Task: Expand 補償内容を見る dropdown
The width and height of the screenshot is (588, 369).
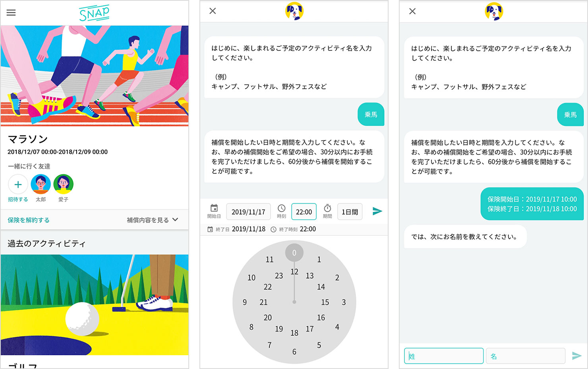Action: coord(153,220)
